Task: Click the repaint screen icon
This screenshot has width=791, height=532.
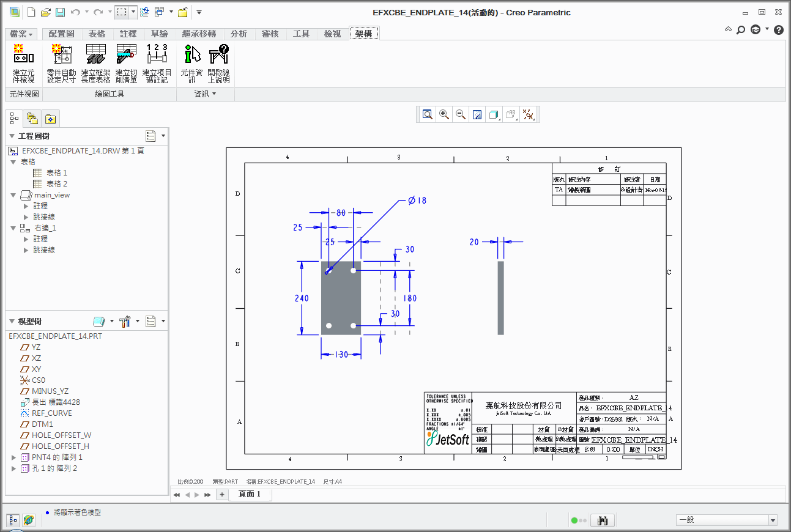Action: 477,114
